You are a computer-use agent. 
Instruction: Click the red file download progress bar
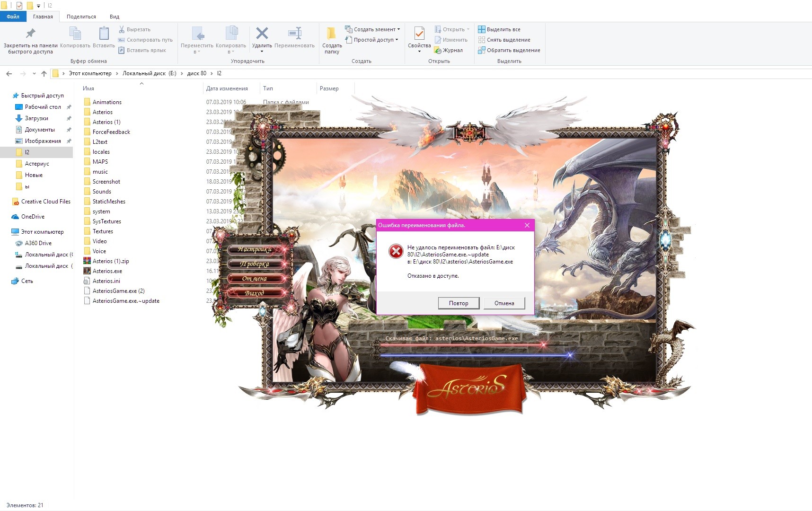point(463,345)
